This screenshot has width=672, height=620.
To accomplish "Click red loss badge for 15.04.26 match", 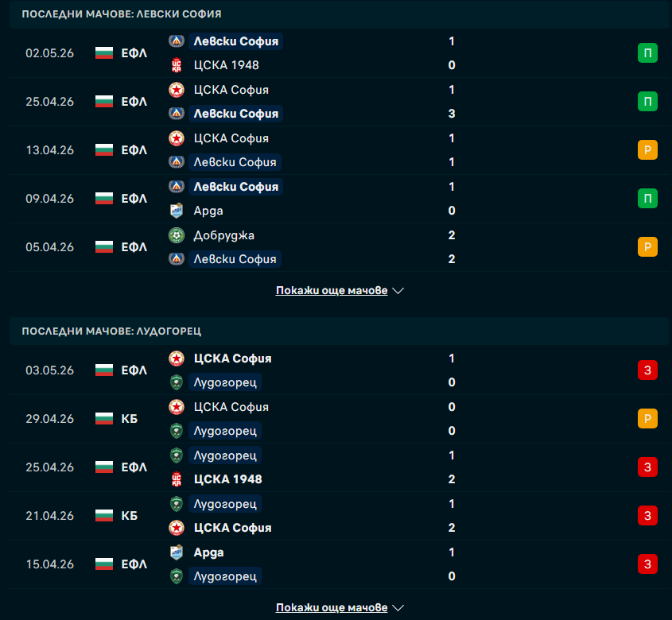I will coord(647,564).
